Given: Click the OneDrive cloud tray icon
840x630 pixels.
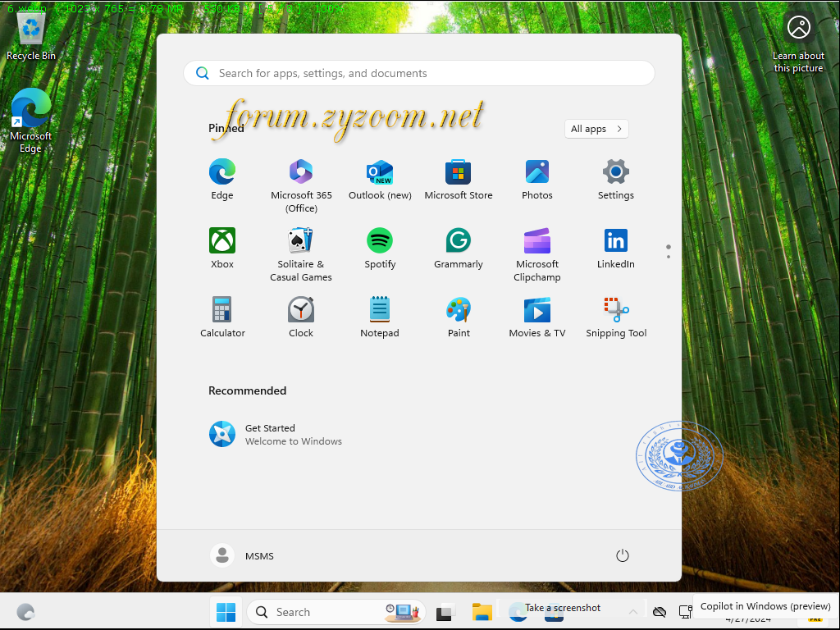Looking at the screenshot, I should click(660, 612).
